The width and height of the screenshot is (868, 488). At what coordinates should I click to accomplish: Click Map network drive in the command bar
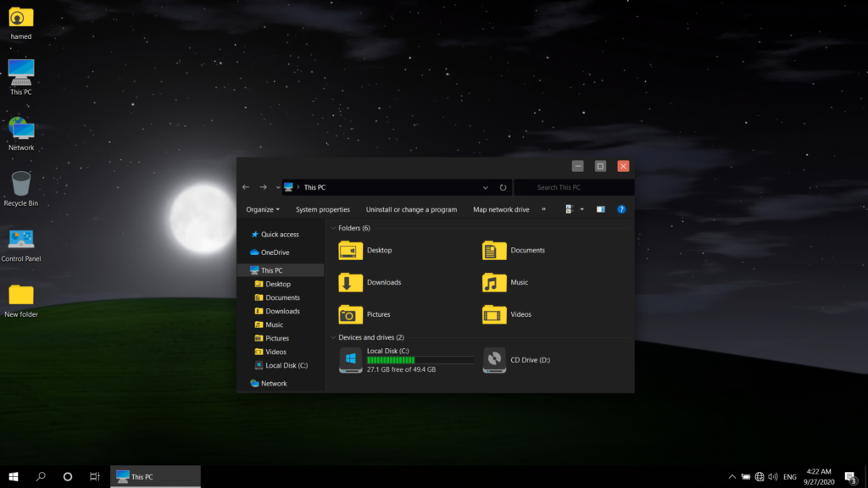501,209
